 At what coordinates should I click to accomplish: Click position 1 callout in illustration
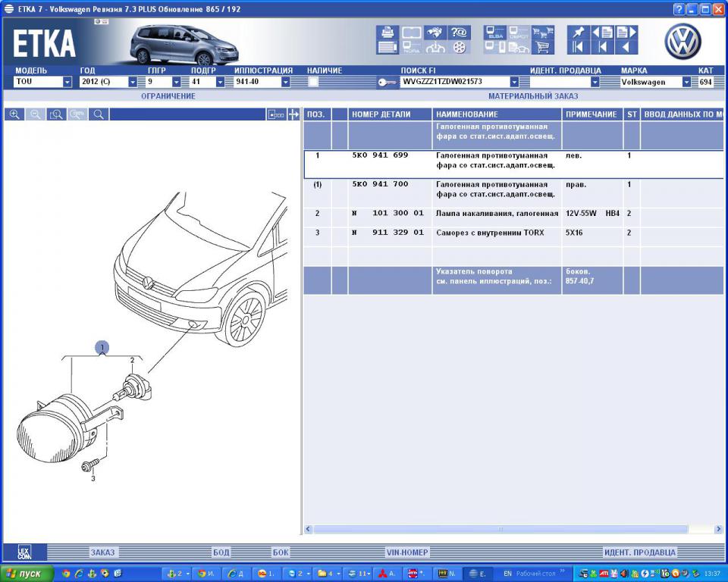102,347
